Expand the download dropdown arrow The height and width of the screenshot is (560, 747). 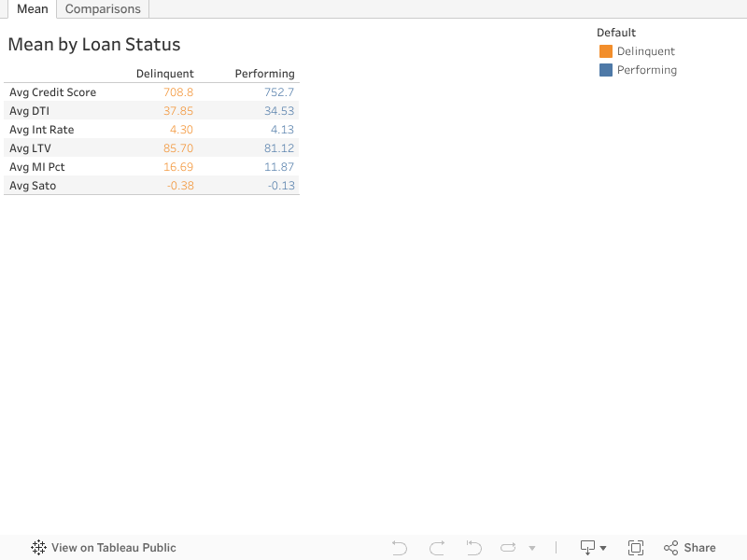click(603, 548)
